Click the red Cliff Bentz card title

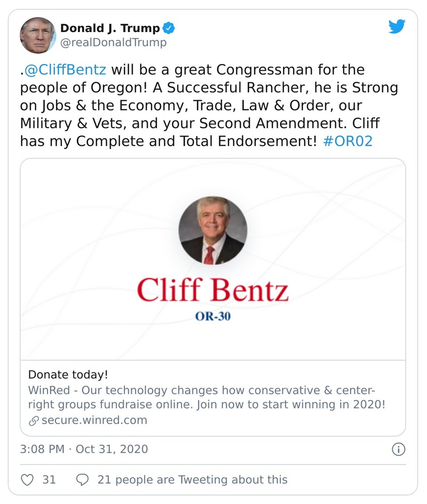point(212,290)
